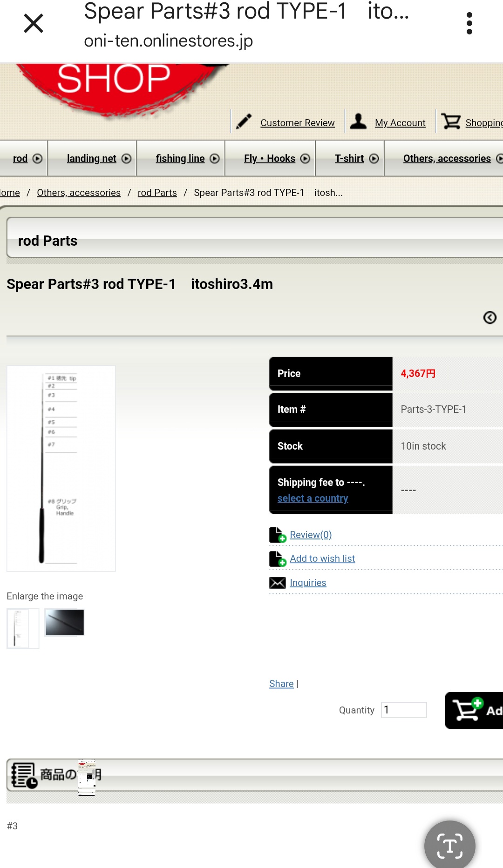Click the My Account person icon
The image size is (503, 868).
click(358, 121)
